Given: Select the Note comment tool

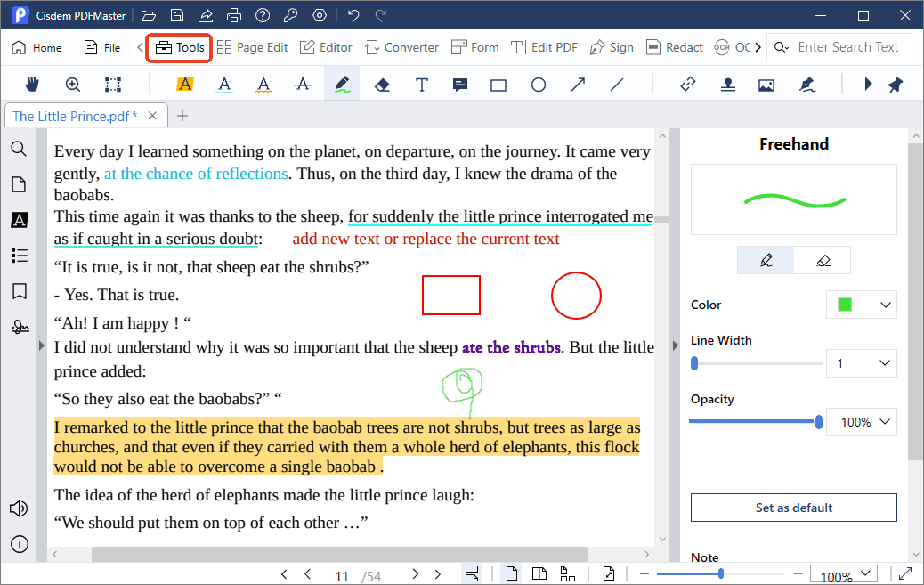Looking at the screenshot, I should [460, 85].
